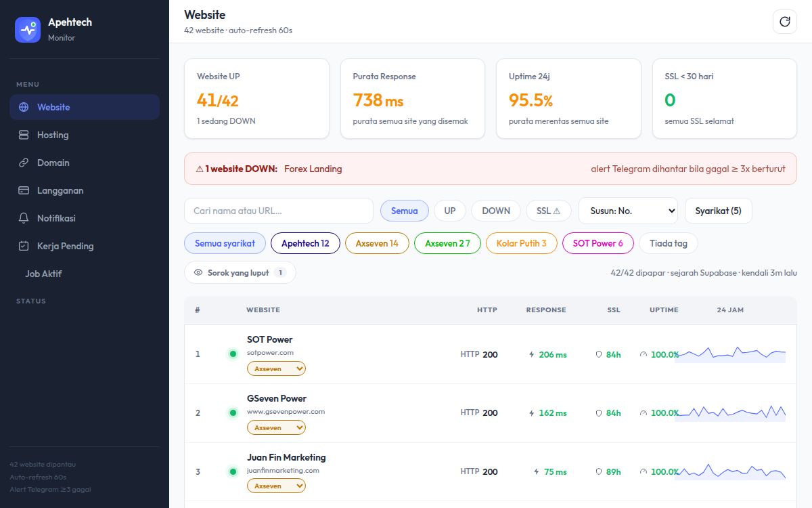Click the green status dot for GSeven Power
Image resolution: width=812 pixels, height=508 pixels.
(x=233, y=412)
